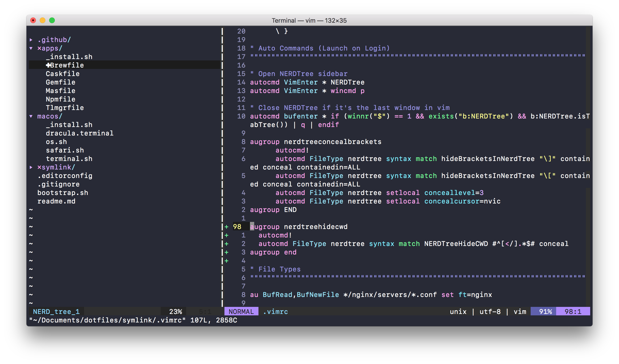619x364 pixels.
Task: Open Masfile in the tree
Action: point(60,91)
